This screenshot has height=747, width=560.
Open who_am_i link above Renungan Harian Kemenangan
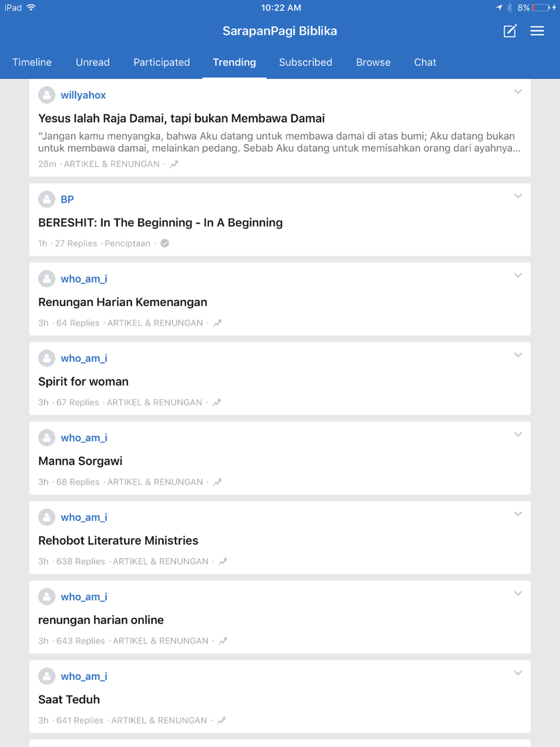(x=84, y=279)
